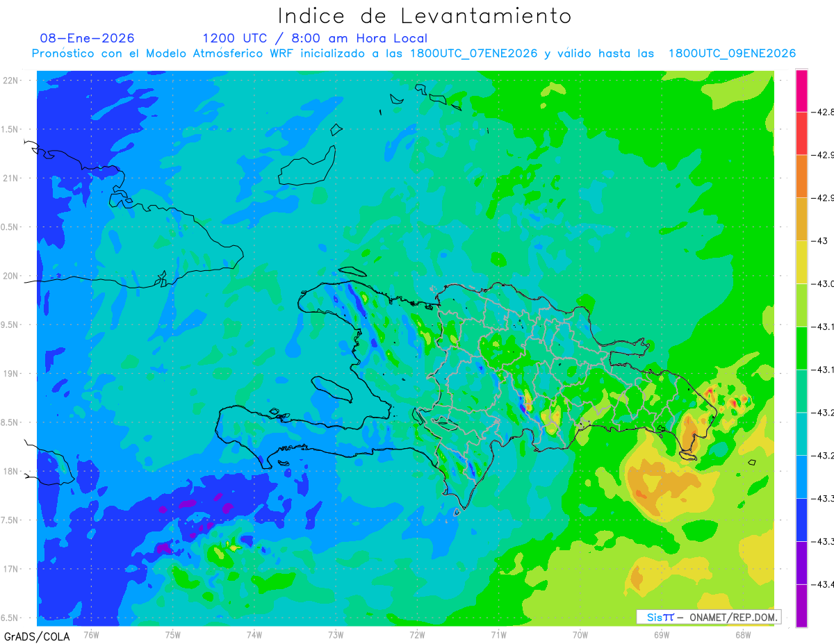Select the orange legend swatch
This screenshot has width=834, height=644.
pos(801,176)
